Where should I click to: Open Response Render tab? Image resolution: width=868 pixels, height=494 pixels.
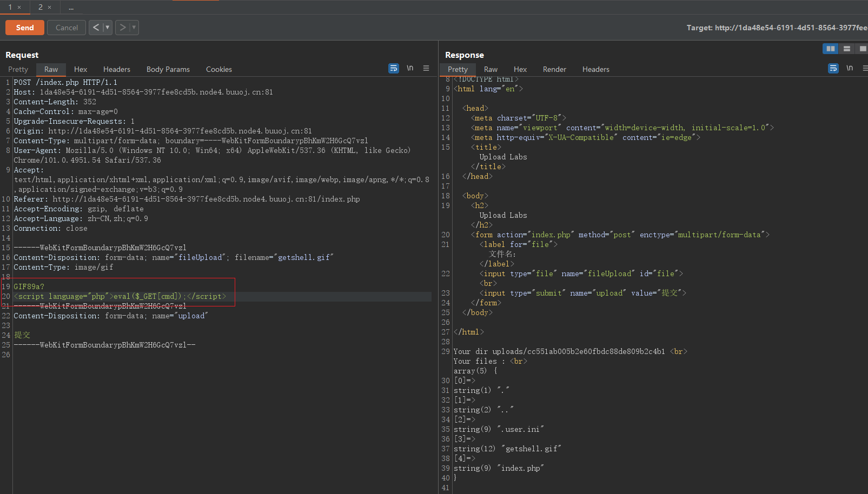click(x=554, y=69)
